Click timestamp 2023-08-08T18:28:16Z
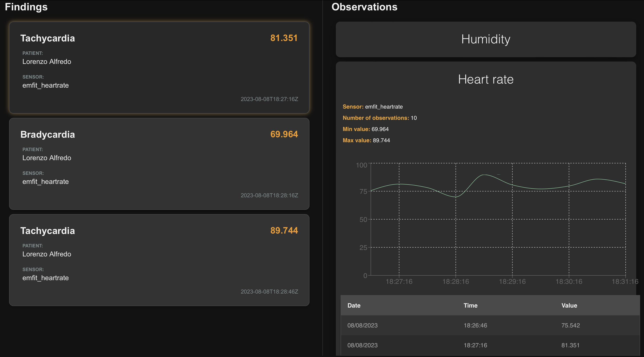This screenshot has width=644, height=357. (269, 195)
